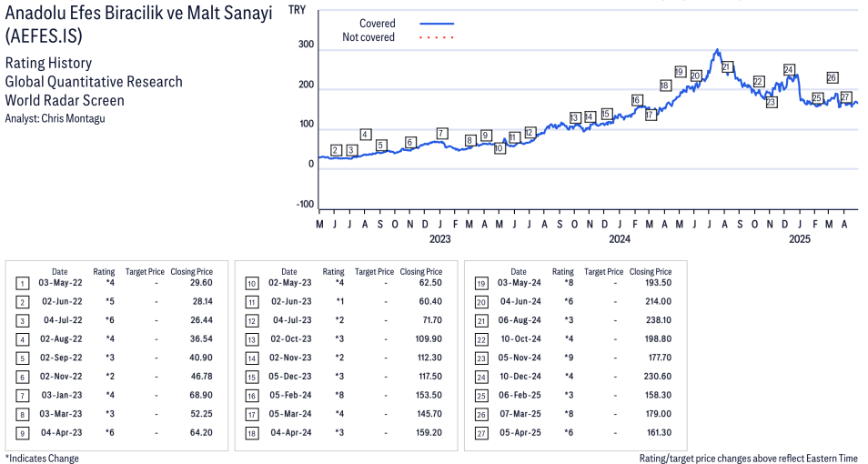Click date 04-Jul-23
Image resolution: width=868 pixels, height=464 pixels.
pos(292,320)
